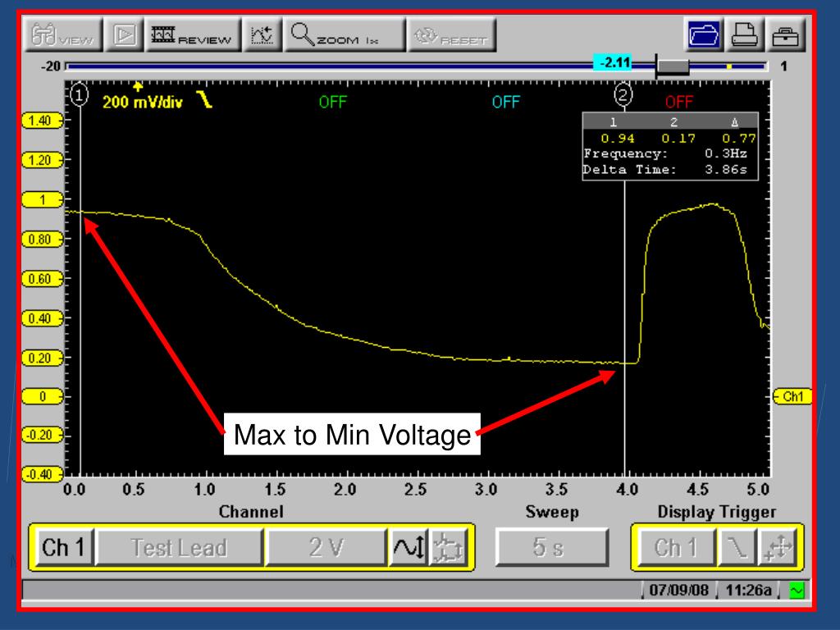Click the 11:26a time field
Screen dimensions: 840x630
(x=748, y=591)
